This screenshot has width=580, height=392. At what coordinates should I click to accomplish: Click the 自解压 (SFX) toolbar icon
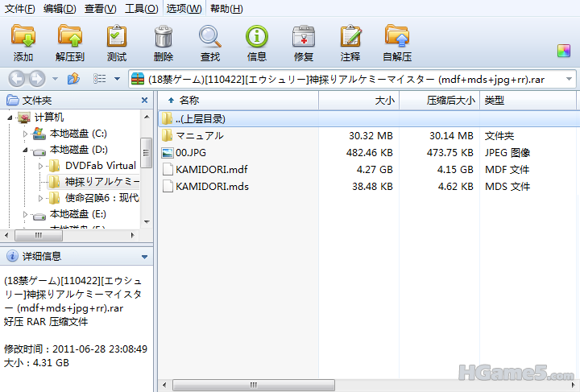[x=397, y=43]
